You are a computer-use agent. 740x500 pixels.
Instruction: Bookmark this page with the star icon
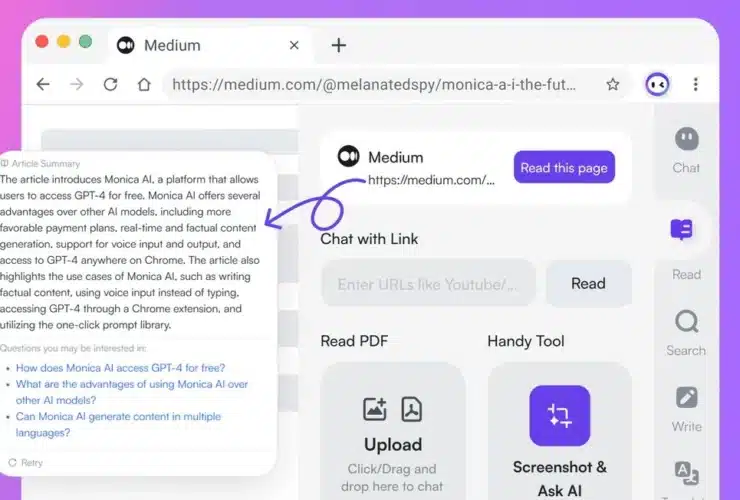(x=613, y=85)
